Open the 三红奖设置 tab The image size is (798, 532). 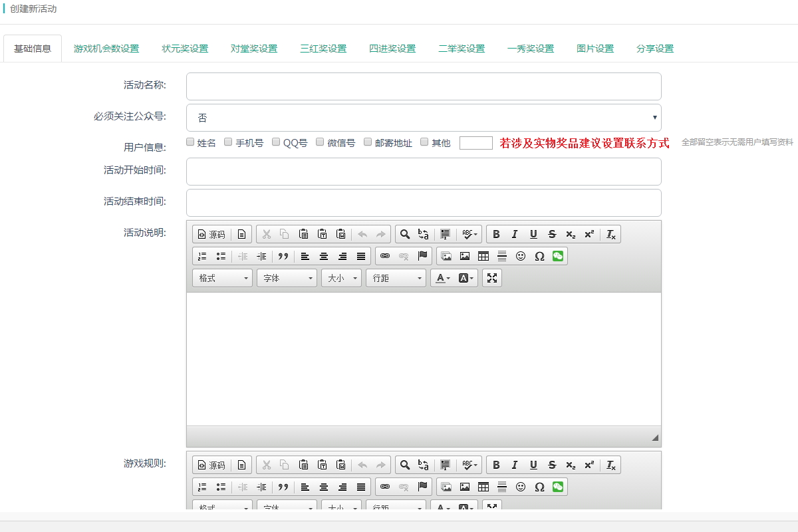pyautogui.click(x=323, y=49)
